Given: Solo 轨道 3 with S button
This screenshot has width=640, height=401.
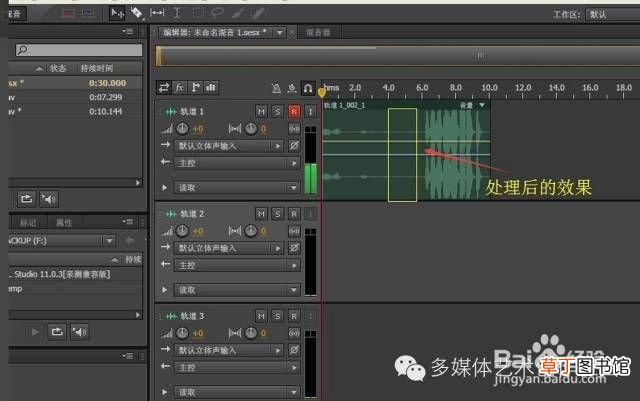Looking at the screenshot, I should [x=278, y=316].
